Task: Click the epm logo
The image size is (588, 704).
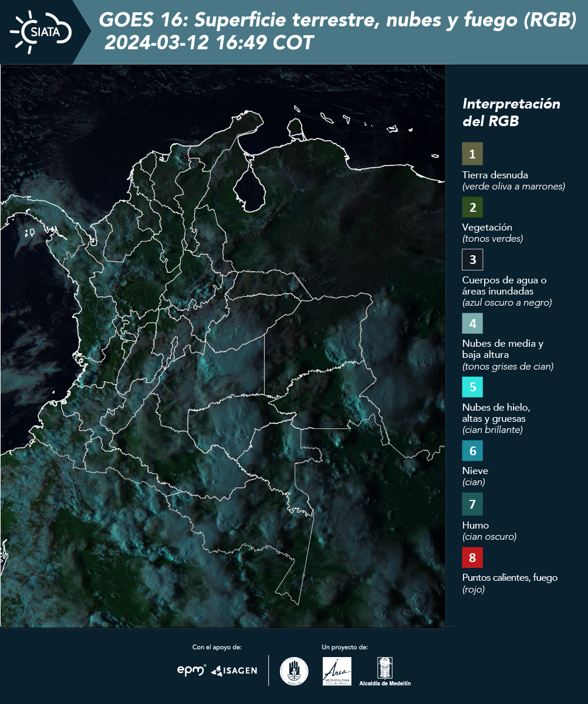Action: pos(192,670)
